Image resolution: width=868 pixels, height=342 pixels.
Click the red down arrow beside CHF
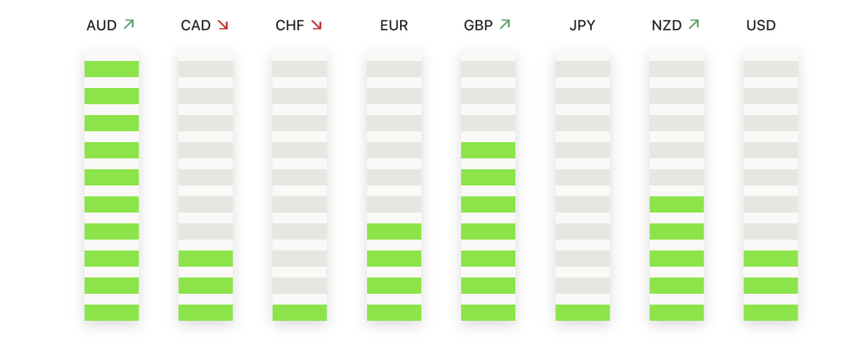coord(316,25)
